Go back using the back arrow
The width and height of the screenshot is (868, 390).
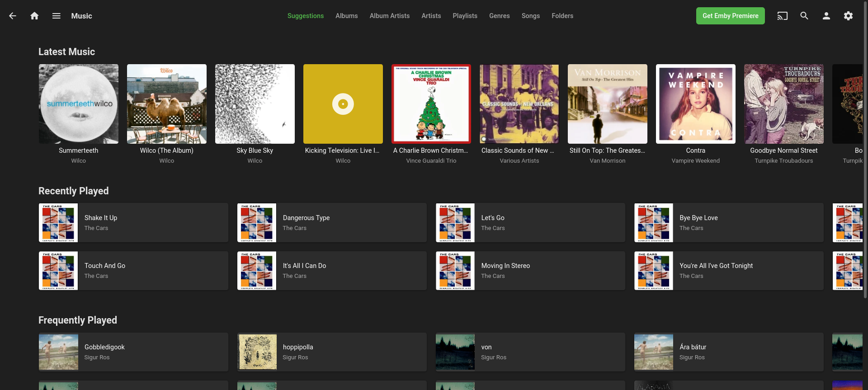tap(13, 16)
